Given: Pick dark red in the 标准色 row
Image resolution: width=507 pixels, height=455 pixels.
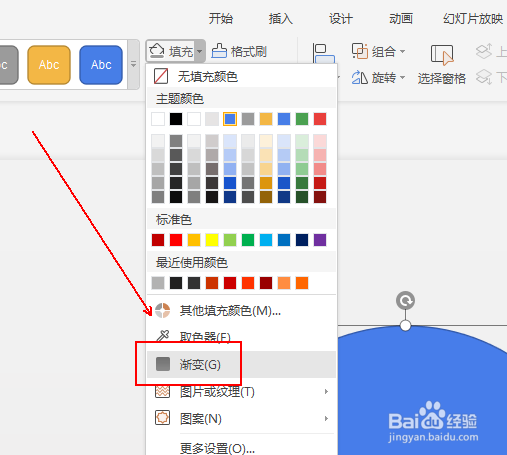Looking at the screenshot, I should pyautogui.click(x=158, y=240).
